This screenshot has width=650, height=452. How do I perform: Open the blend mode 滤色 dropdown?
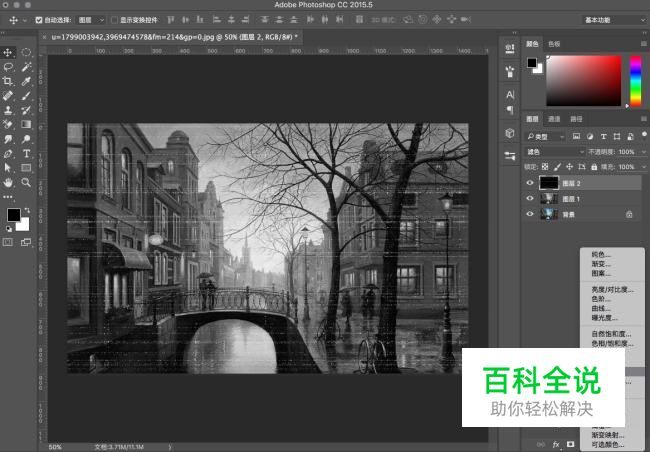point(555,152)
